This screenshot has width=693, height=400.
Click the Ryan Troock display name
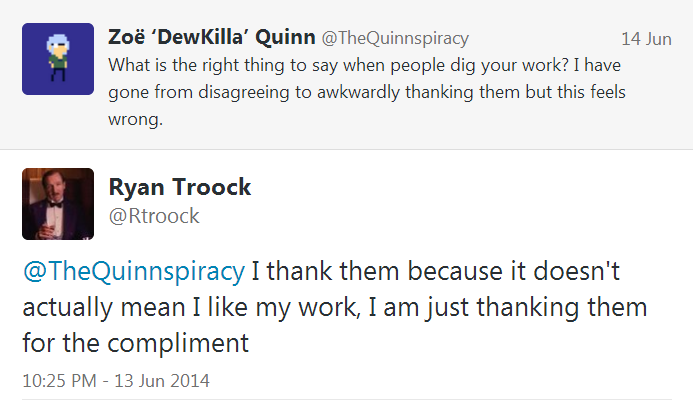tap(180, 187)
